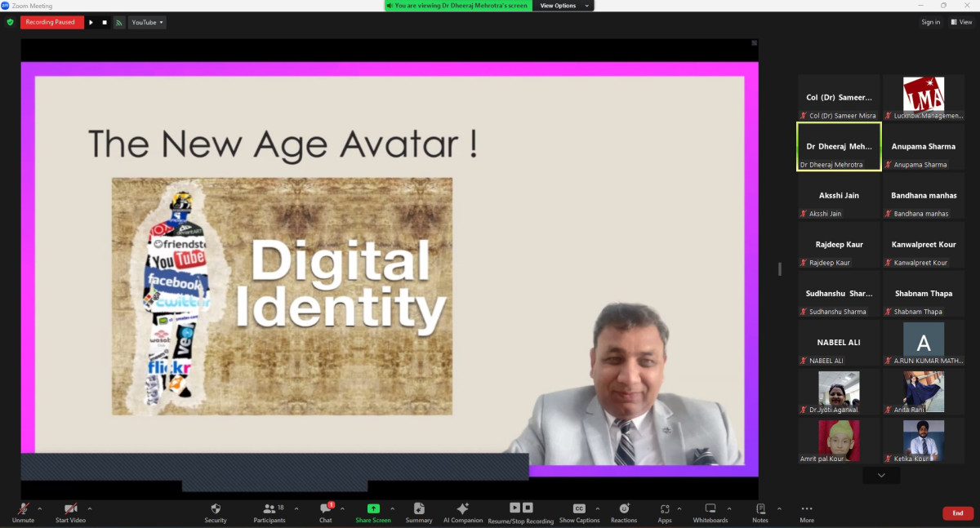This screenshot has height=528, width=980.
Task: Select Rajdeep Kaur's participant tile
Action: coord(839,245)
